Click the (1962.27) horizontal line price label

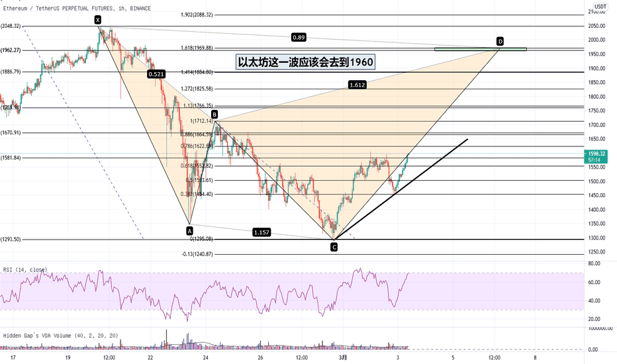pos(11,50)
